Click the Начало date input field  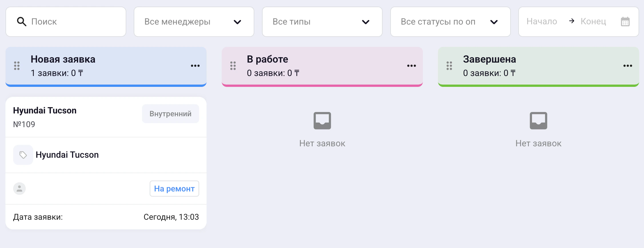coord(542,21)
